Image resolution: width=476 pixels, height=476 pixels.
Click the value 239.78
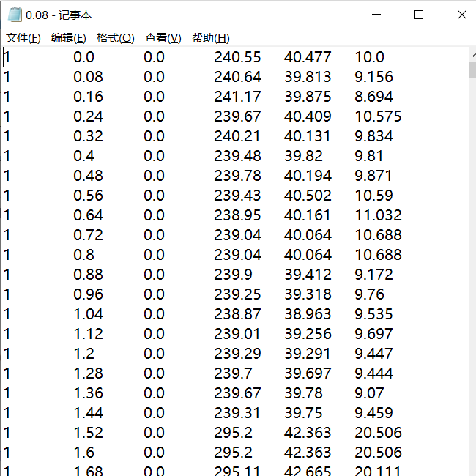[x=237, y=176]
